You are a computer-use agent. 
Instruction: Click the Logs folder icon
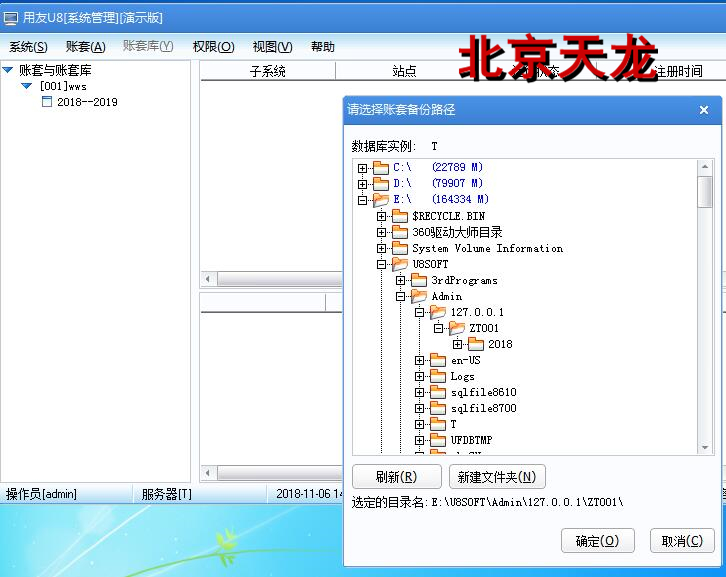pyautogui.click(x=438, y=376)
